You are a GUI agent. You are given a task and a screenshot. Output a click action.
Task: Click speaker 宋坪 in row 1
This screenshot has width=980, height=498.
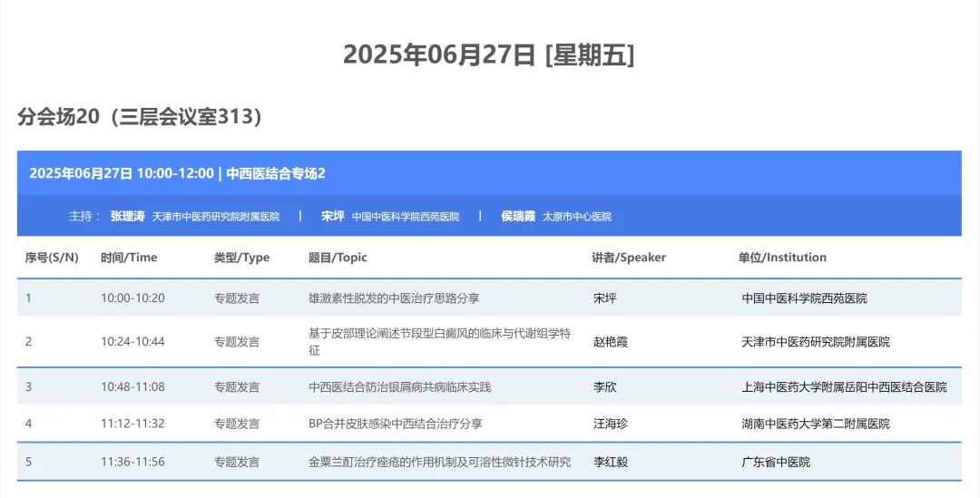coord(604,298)
